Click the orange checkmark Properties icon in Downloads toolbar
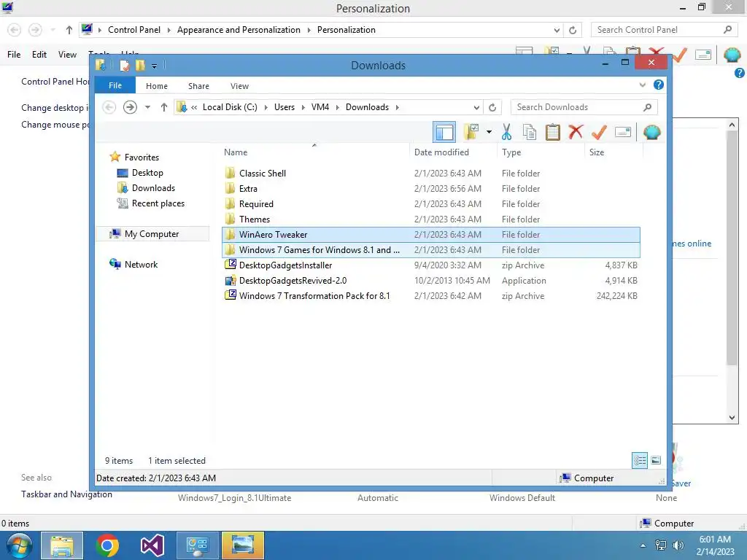 [599, 131]
